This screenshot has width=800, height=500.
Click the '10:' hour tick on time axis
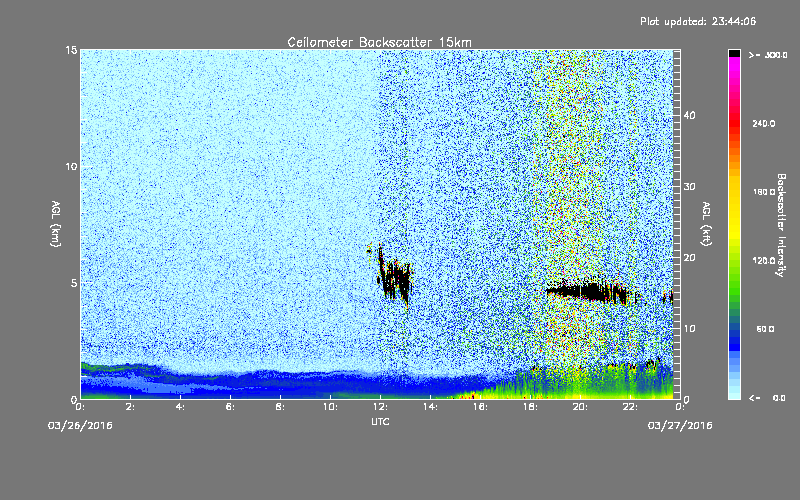coord(330,407)
